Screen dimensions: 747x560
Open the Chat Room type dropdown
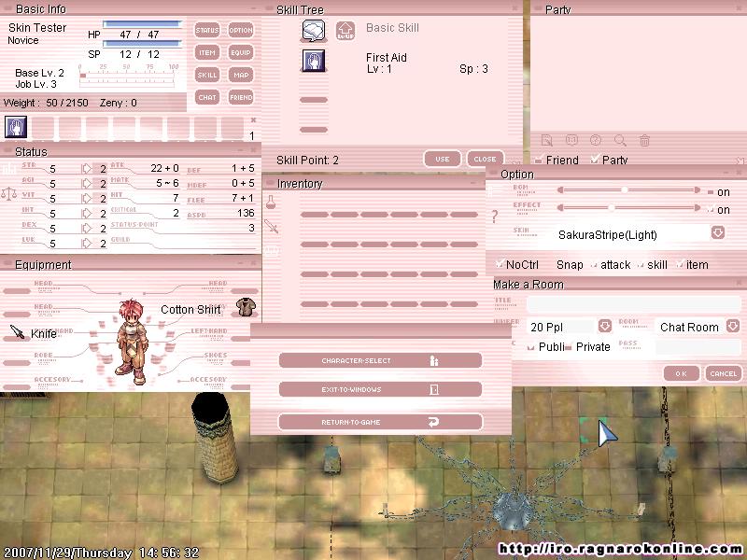[x=733, y=326]
